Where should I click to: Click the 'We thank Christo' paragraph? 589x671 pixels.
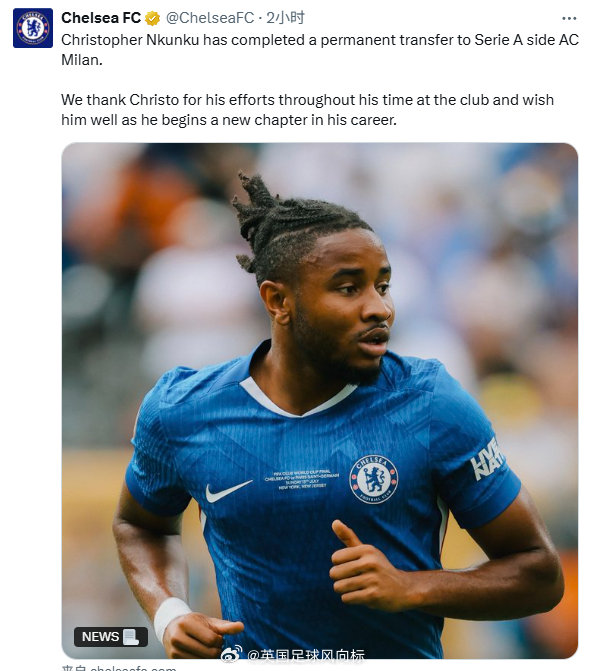pyautogui.click(x=307, y=110)
